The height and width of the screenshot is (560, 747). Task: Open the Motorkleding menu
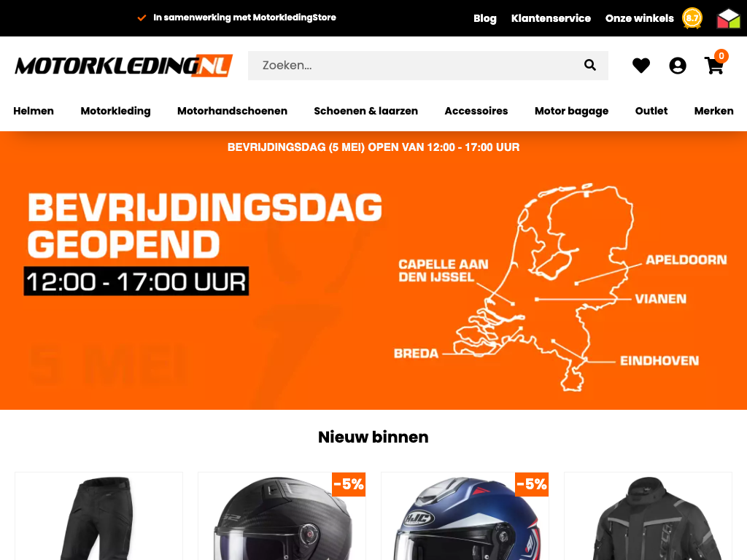pos(115,111)
